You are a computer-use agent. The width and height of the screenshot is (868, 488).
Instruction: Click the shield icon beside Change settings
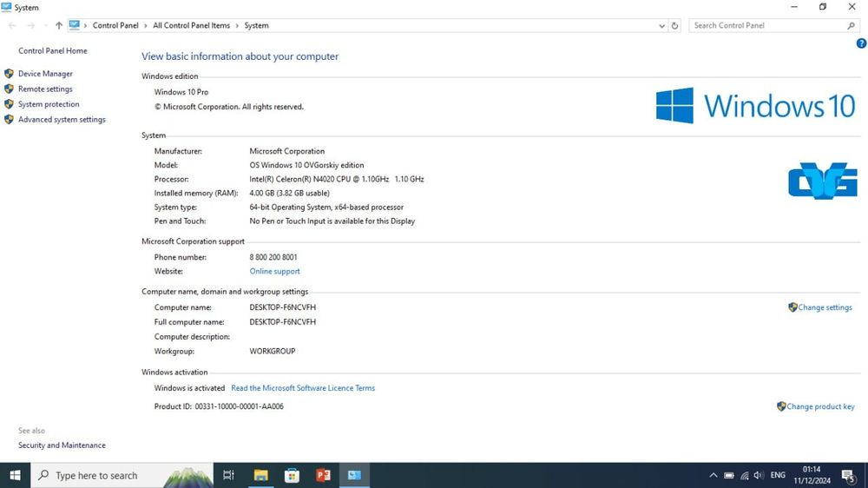792,307
